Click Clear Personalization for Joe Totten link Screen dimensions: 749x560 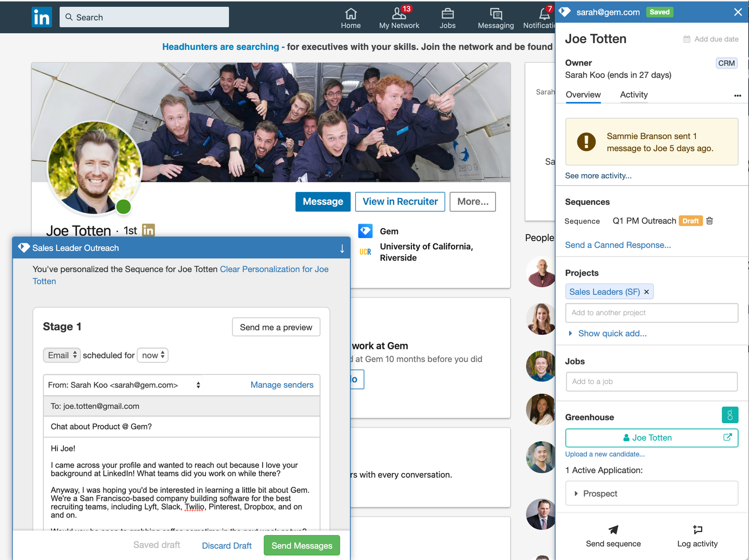click(180, 275)
